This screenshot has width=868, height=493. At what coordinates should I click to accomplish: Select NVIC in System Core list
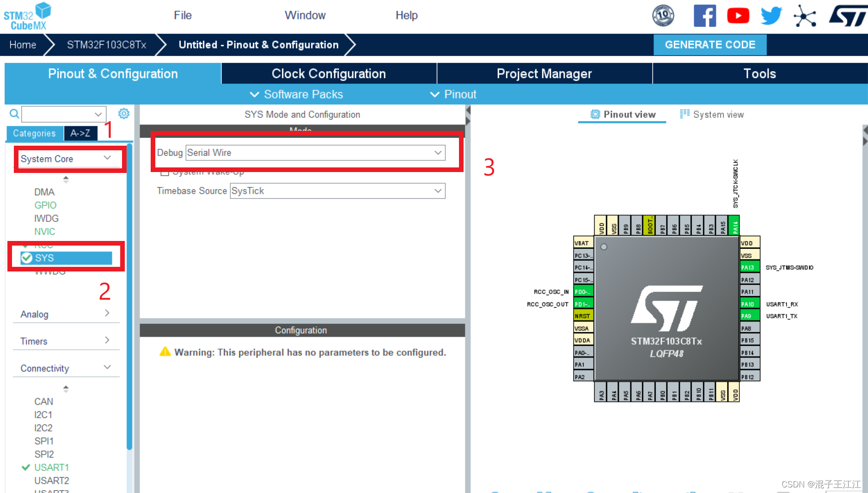click(x=44, y=231)
